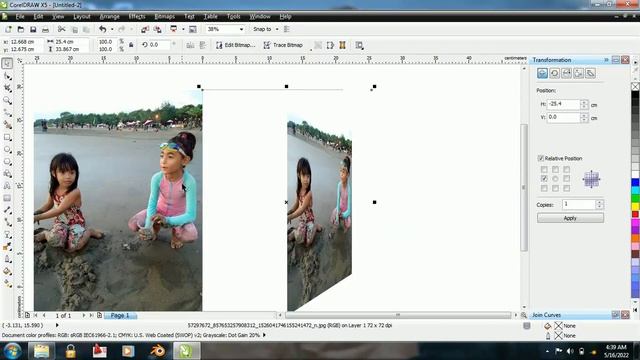The width and height of the screenshot is (640, 360).
Task: Select the Rectangle tool
Action: [7, 137]
